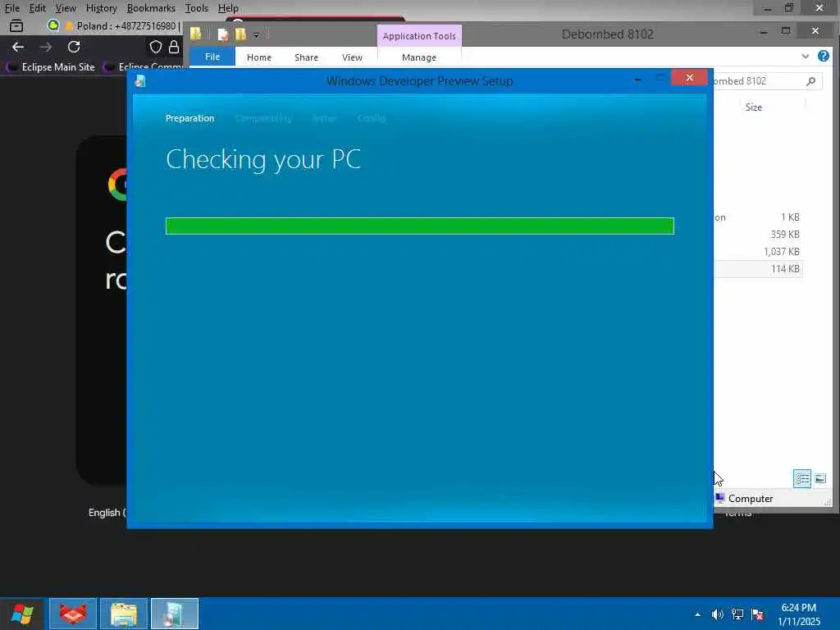Open the browser Tools menu
The image size is (840, 630).
pyautogui.click(x=196, y=8)
